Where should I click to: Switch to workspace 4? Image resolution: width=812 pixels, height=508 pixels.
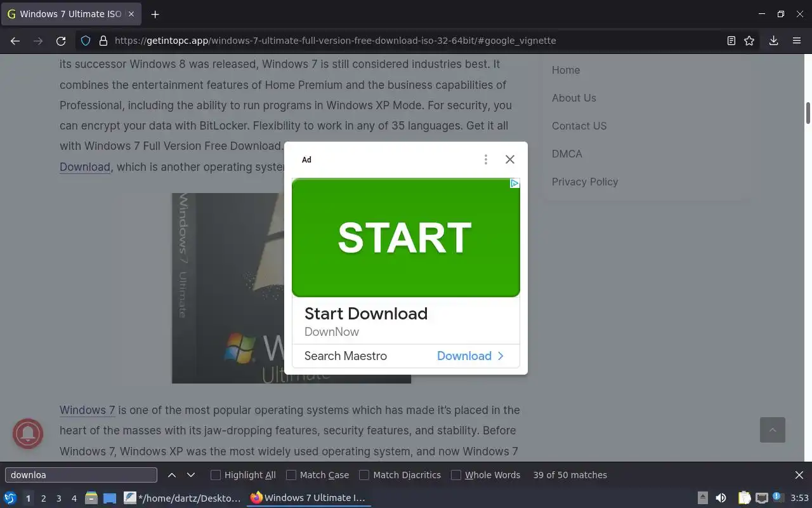click(x=74, y=498)
